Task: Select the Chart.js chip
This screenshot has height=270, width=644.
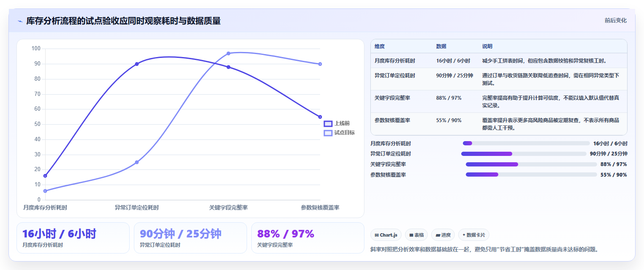Action: point(386,235)
